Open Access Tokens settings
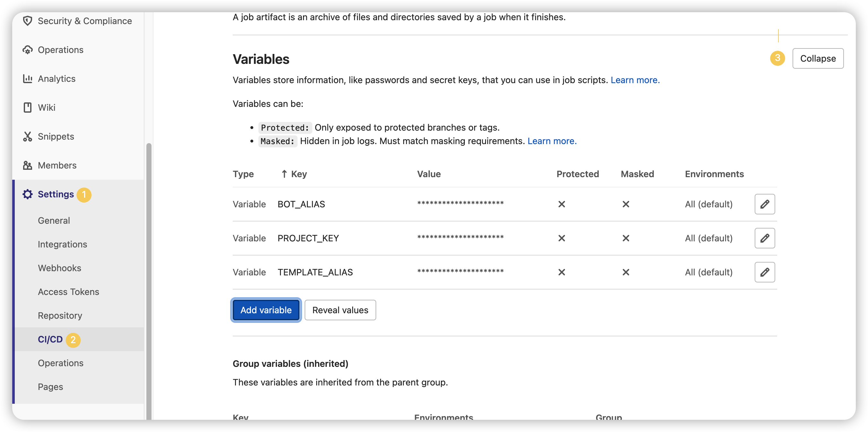868x432 pixels. pos(68,292)
